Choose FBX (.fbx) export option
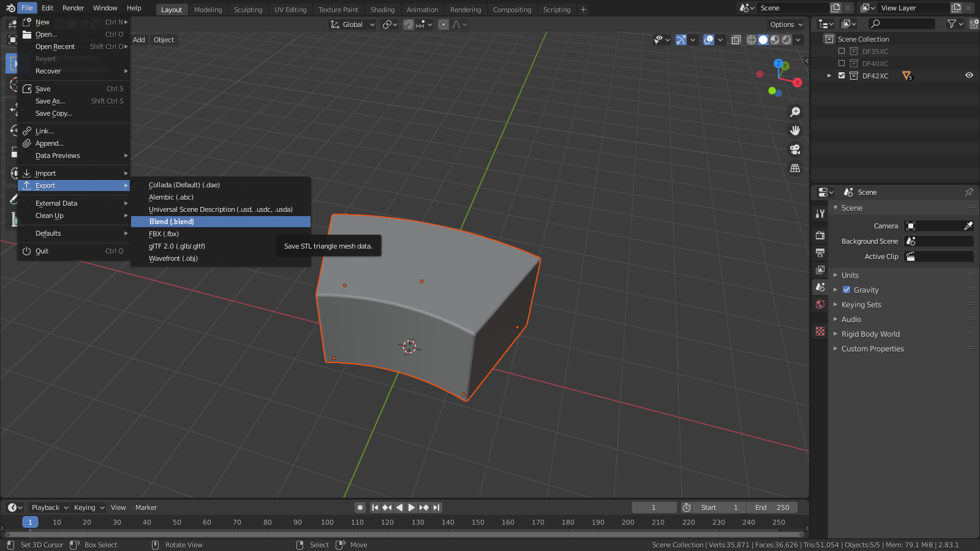The image size is (980, 551). [221, 234]
